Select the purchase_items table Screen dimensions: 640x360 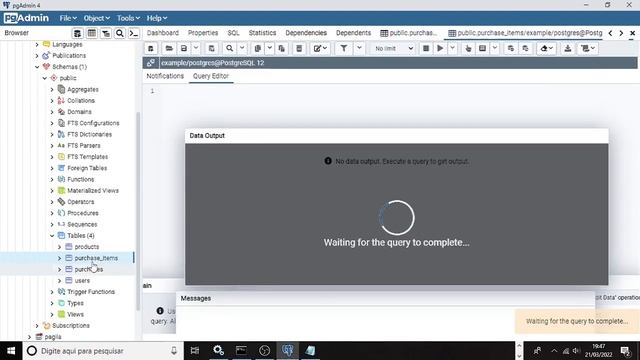coord(96,258)
